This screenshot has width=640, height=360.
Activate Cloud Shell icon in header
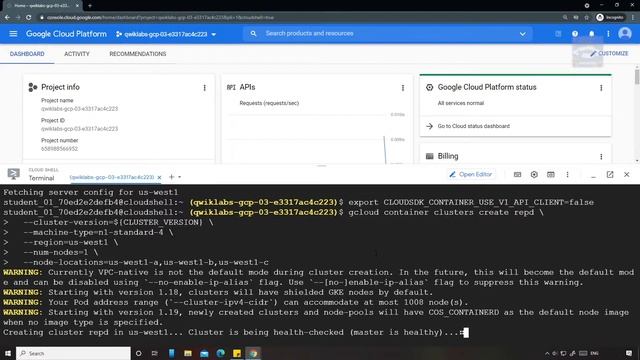(558, 34)
